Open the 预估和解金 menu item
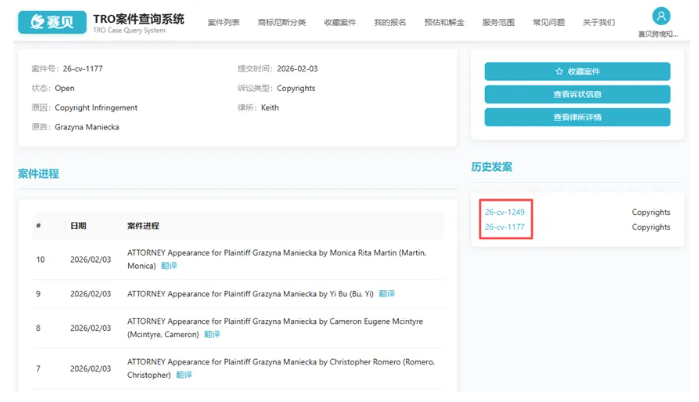699x402 pixels. pyautogui.click(x=444, y=22)
